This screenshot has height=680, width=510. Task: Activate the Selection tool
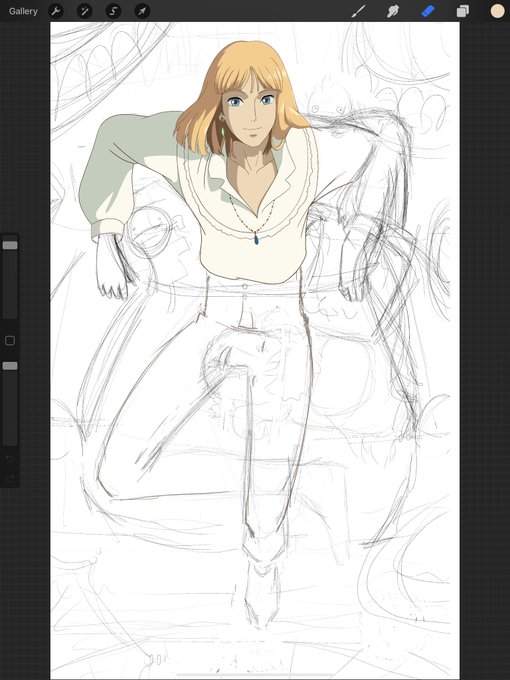pyautogui.click(x=113, y=11)
